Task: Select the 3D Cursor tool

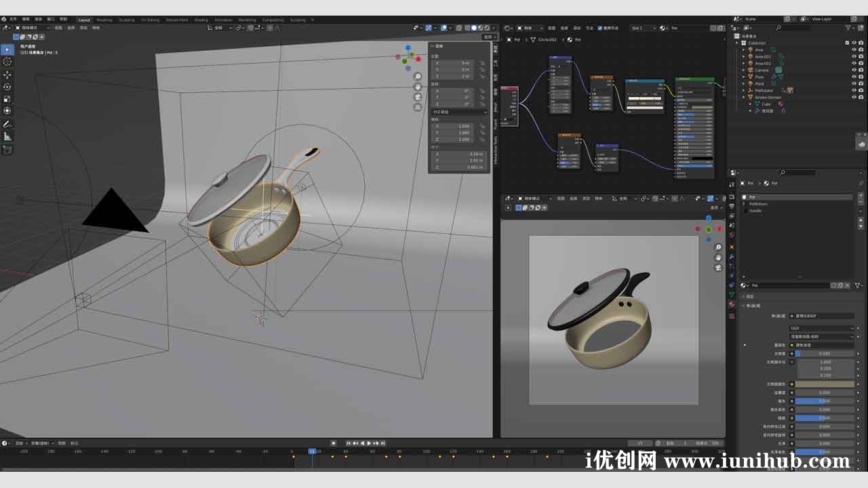Action: point(7,62)
